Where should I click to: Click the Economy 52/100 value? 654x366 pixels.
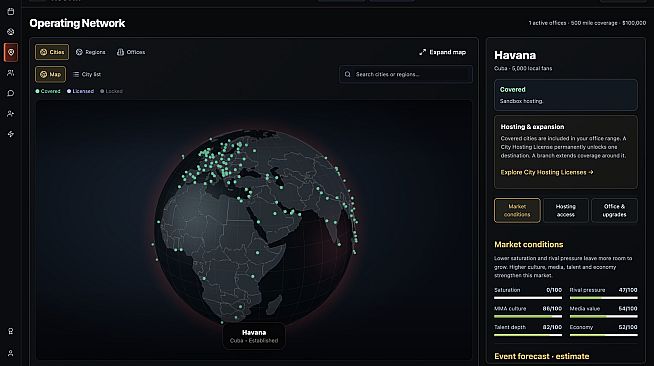(628, 327)
